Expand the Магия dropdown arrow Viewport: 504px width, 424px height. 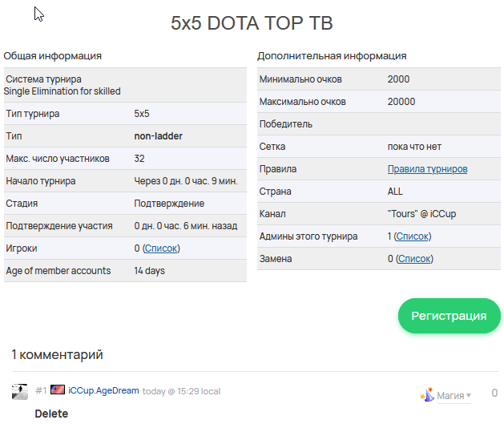(468, 395)
